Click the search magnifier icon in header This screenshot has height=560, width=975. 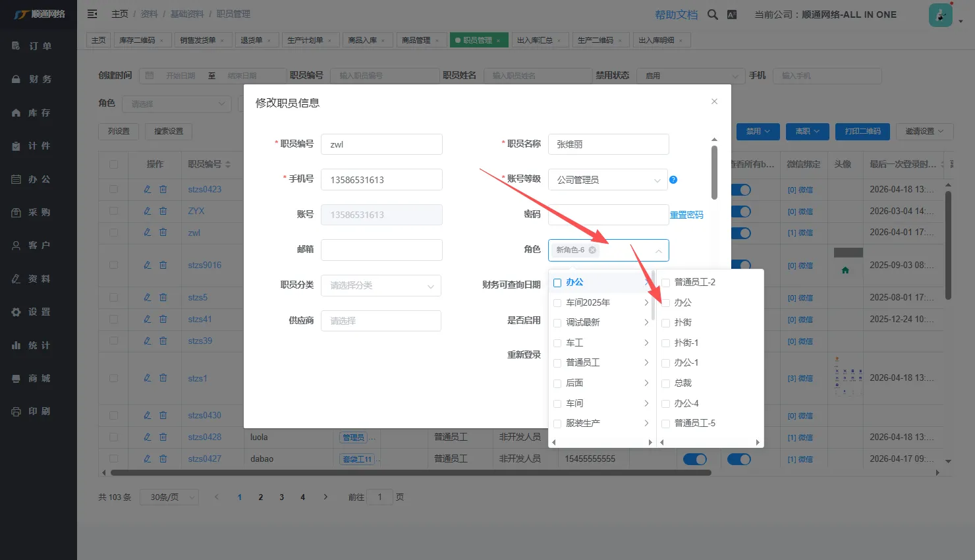tap(712, 14)
